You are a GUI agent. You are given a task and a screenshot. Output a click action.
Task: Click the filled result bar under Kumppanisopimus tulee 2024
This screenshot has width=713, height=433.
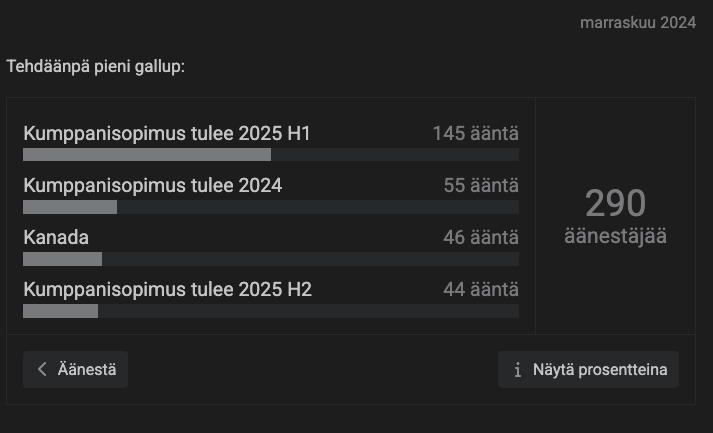70,207
